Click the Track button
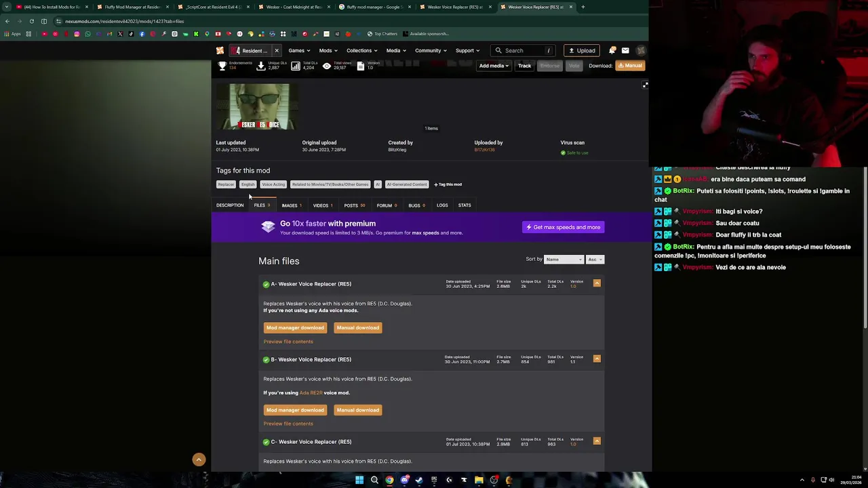 tap(524, 66)
